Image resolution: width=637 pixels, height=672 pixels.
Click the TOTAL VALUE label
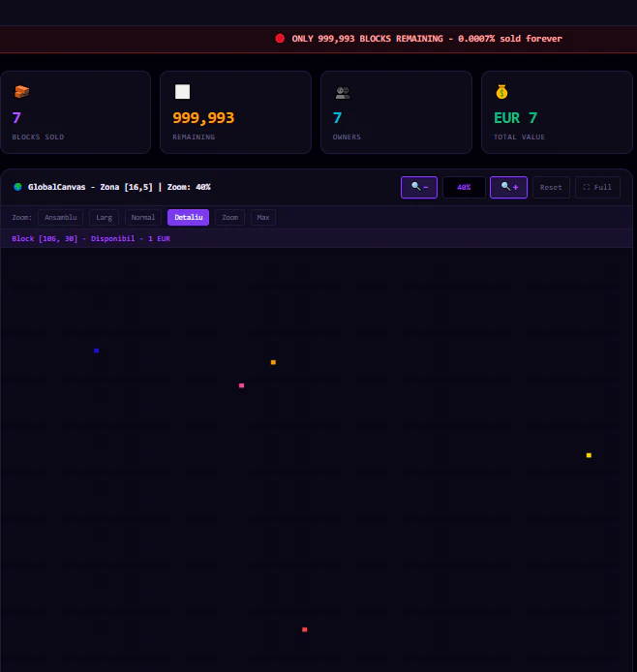[519, 137]
